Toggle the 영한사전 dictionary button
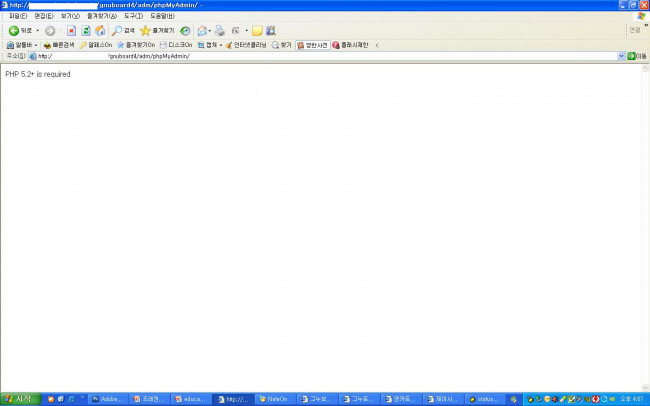 (313, 45)
